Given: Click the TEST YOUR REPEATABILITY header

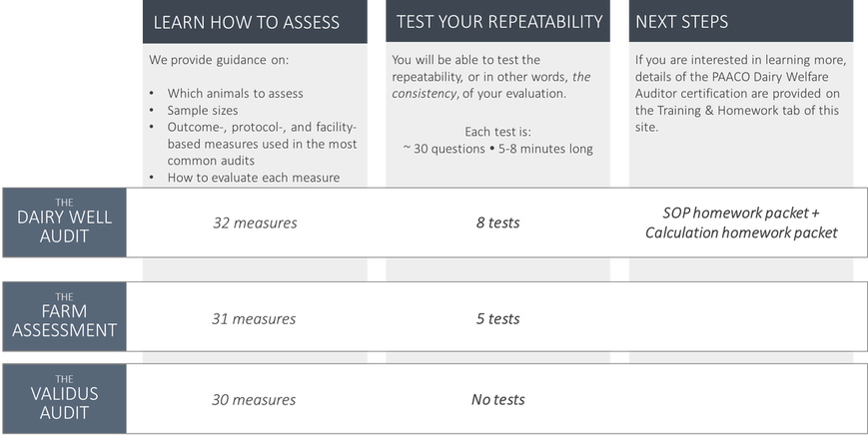Looking at the screenshot, I should 497,21.
